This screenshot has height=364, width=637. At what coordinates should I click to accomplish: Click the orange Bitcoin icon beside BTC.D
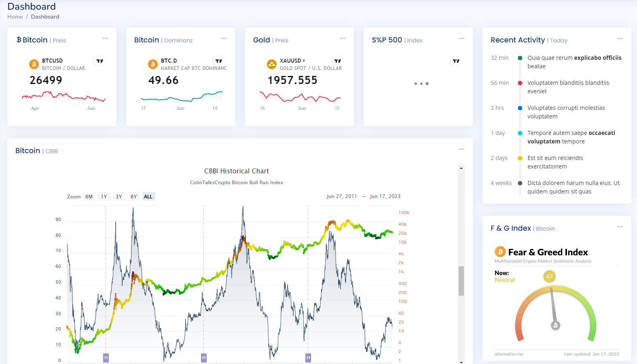coord(153,64)
